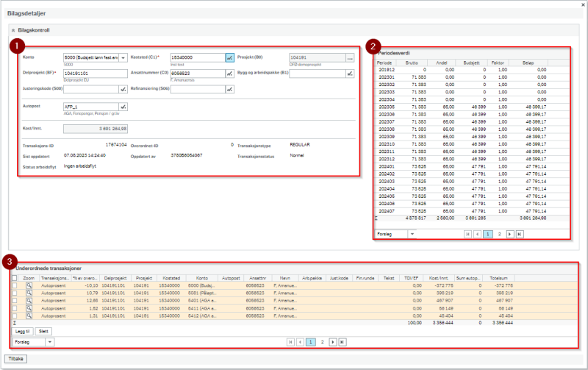Image resolution: width=588 pixels, height=370 pixels.
Task: Go to last page in Periodesverdi
Action: [x=520, y=234]
